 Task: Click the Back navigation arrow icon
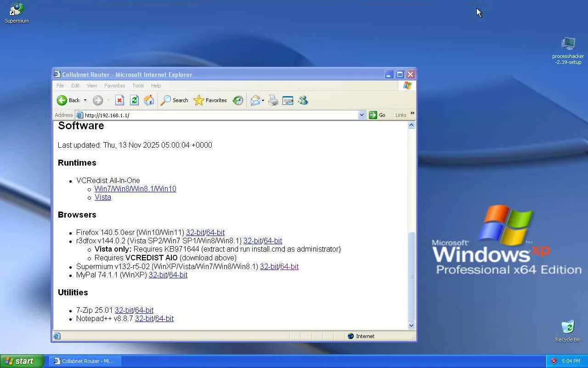62,100
